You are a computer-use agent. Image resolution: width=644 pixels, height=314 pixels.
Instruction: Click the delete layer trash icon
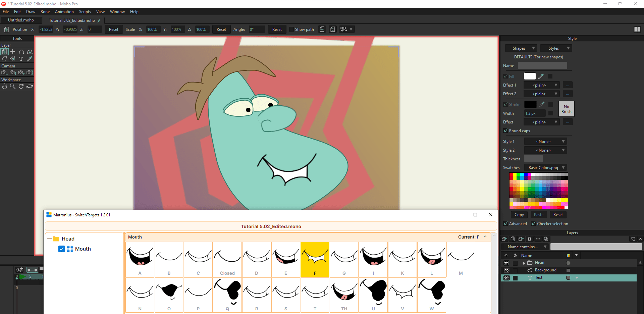pos(529,239)
